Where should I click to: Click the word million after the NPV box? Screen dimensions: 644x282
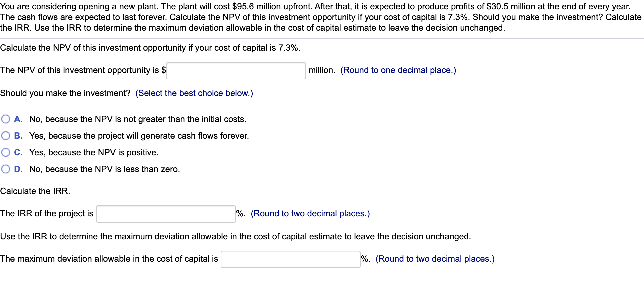tap(321, 70)
